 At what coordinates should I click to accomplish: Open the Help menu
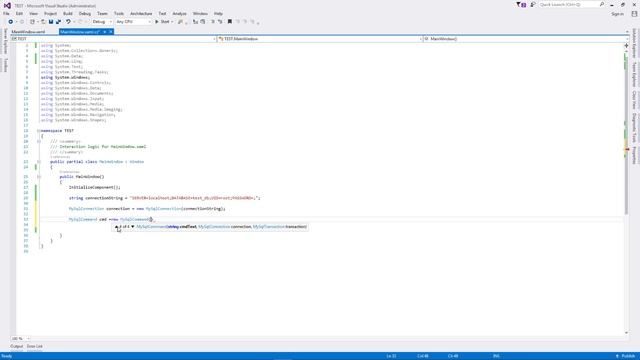click(218, 13)
